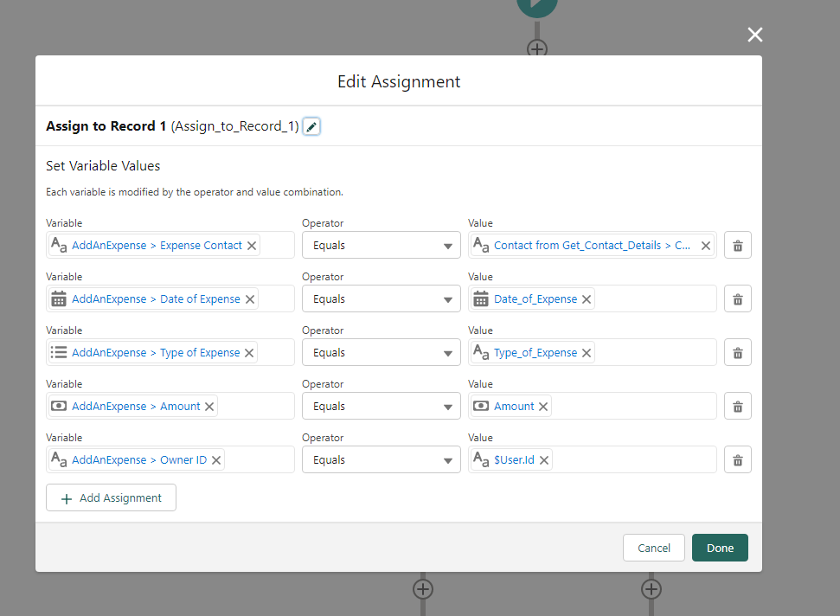Cancel the assignment edit
This screenshot has height=616, width=840.
tap(653, 548)
